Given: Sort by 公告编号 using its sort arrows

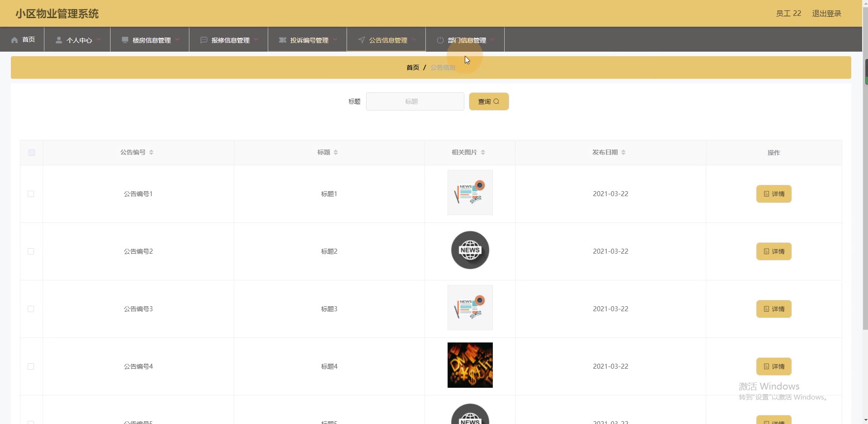Looking at the screenshot, I should point(151,152).
